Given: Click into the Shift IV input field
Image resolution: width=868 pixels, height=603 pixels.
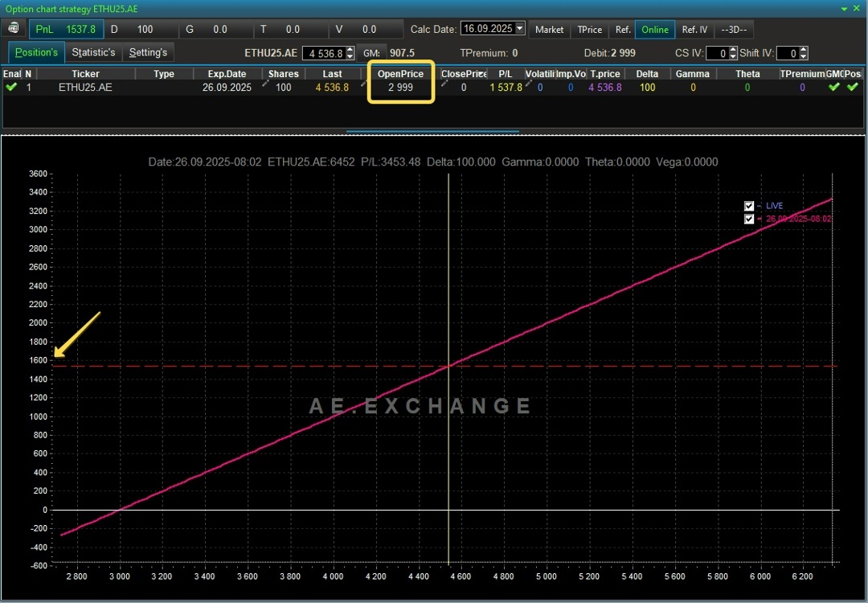Looking at the screenshot, I should (788, 53).
